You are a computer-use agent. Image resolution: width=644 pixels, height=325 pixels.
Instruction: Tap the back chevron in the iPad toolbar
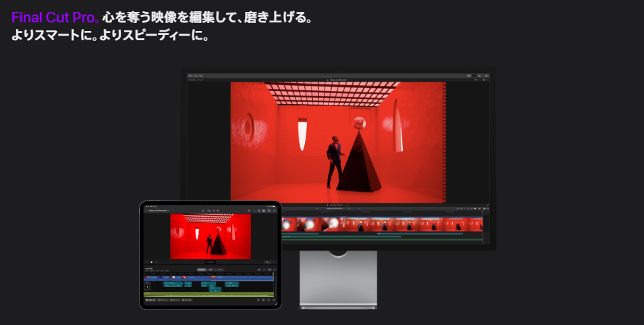point(146,210)
